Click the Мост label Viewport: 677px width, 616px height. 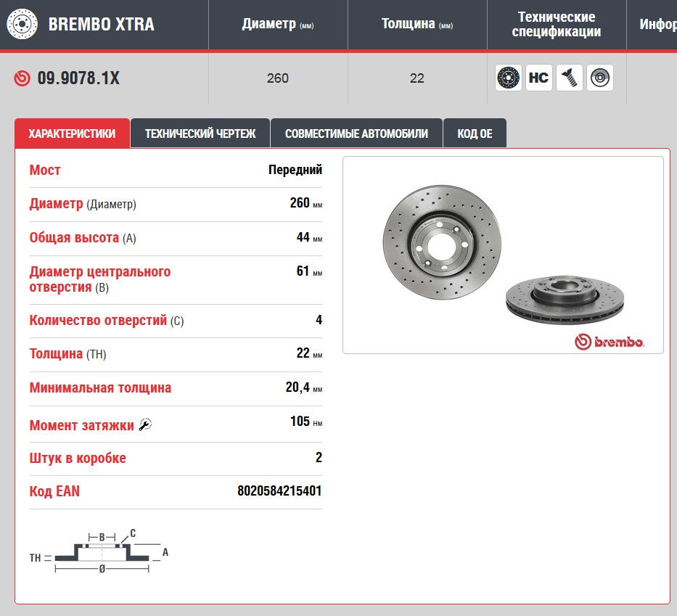(45, 170)
